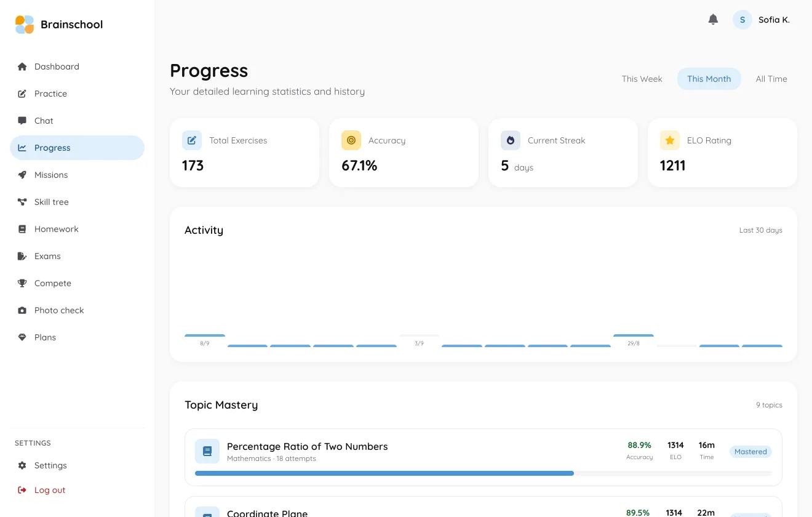
Task: Click the Percentage Ratio topic book icon
Action: pos(207,451)
